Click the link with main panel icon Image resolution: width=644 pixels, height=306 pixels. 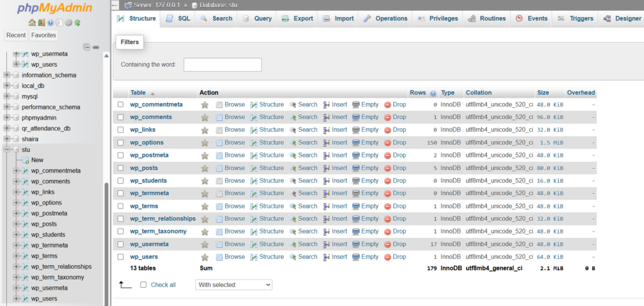point(96,47)
